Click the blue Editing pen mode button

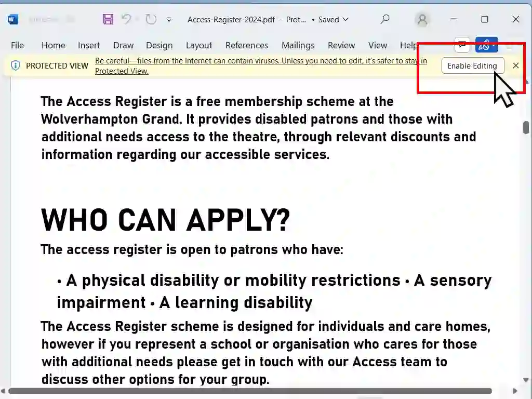(486, 45)
